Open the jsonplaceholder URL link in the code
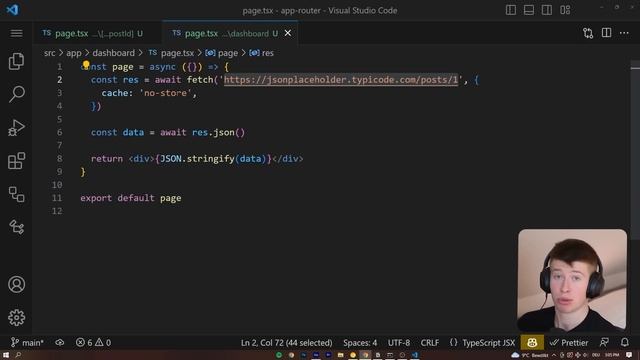The width and height of the screenshot is (640, 360). pos(341,80)
